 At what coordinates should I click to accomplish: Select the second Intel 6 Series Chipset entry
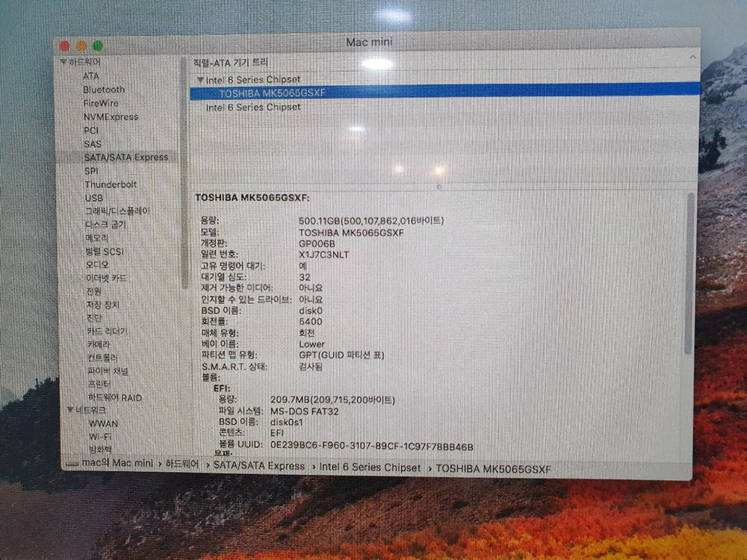pos(253,108)
